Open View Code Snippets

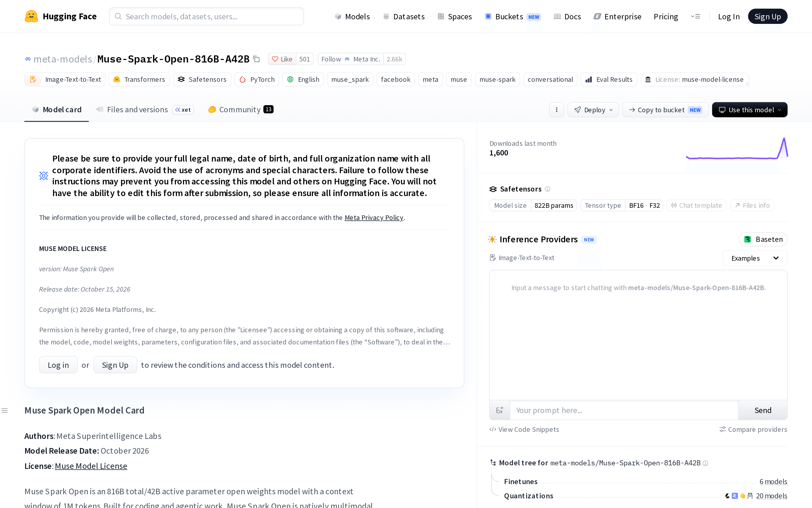tap(524, 429)
